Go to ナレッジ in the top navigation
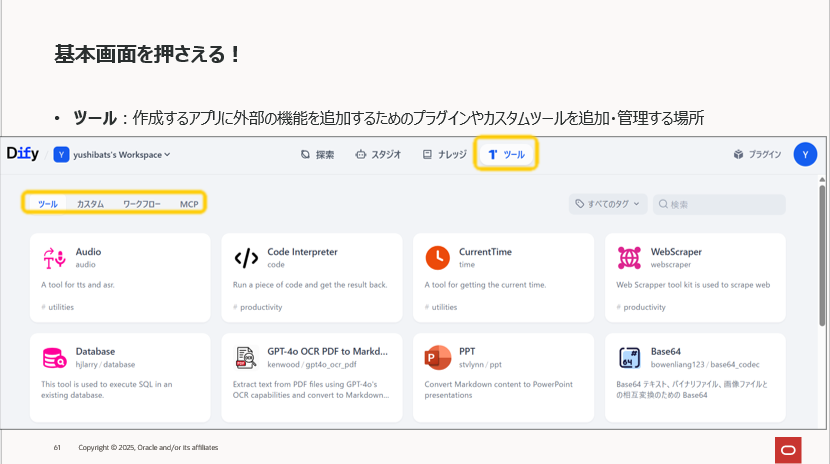Screen dimensions: 830x464 pyautogui.click(x=445, y=154)
